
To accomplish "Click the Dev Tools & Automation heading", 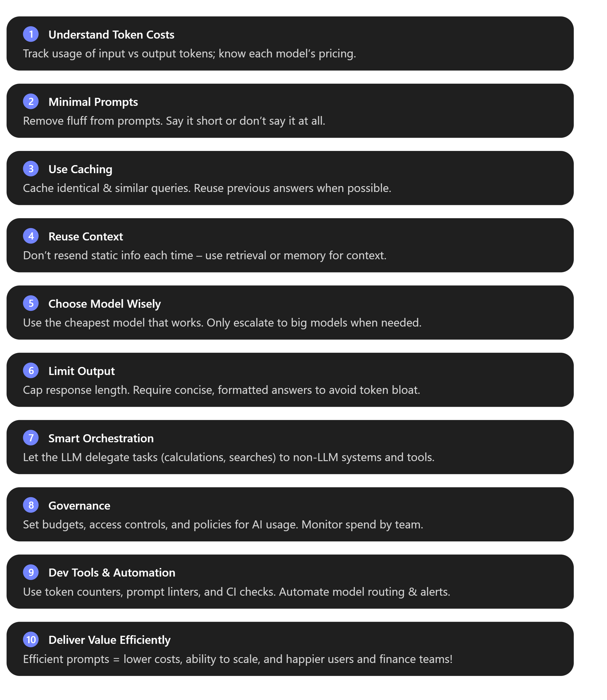I will click(112, 573).
